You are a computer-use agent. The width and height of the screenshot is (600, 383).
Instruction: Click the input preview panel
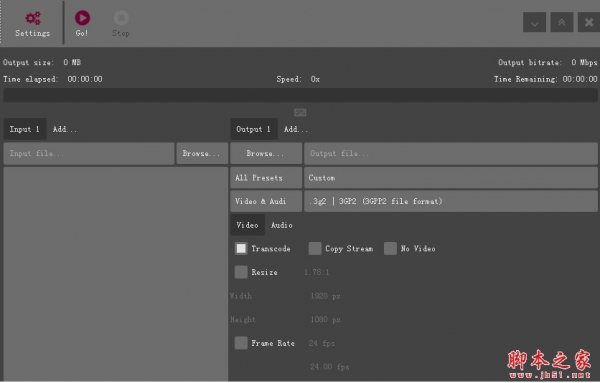[116, 274]
